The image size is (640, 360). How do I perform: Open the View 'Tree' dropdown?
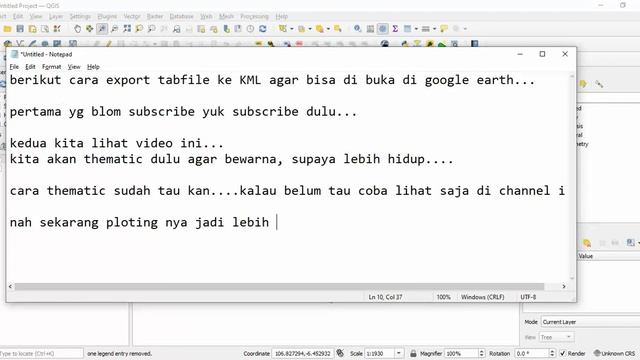(556, 337)
